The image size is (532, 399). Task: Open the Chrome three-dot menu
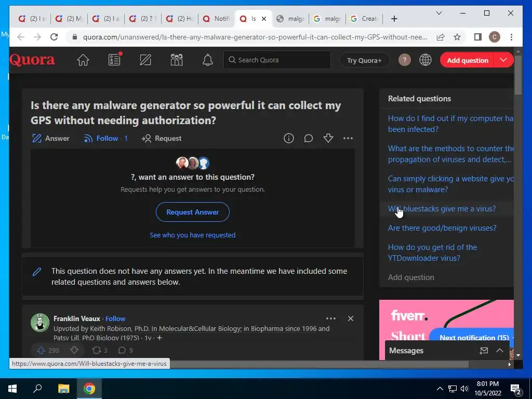pos(511,37)
